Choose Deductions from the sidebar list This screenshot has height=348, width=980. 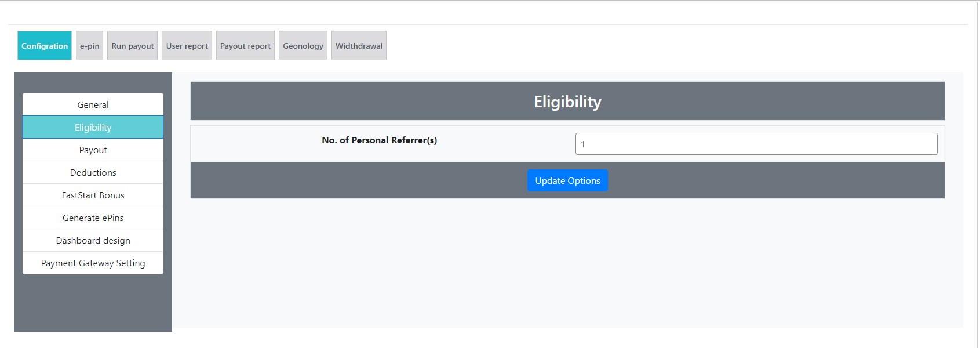tap(93, 172)
